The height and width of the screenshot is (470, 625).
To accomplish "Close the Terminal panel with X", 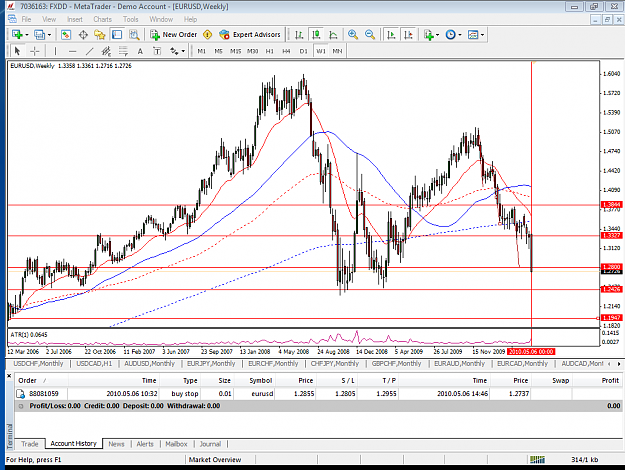I will 9,376.
